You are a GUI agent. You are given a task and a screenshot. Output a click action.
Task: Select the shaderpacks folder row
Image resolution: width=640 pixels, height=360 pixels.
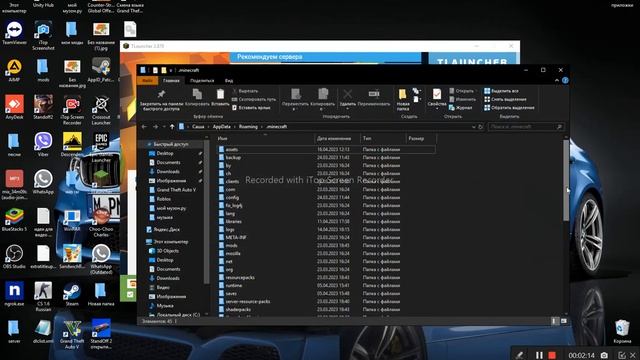(x=326, y=309)
